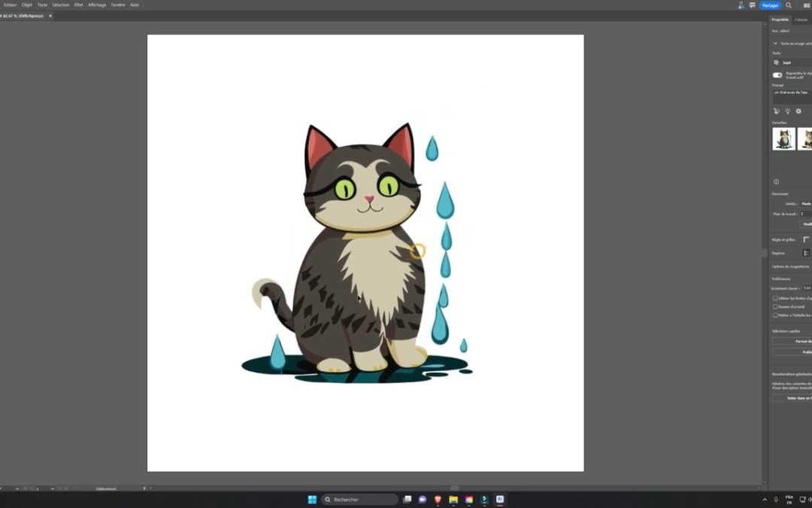Click the Format de document button

tap(792, 341)
